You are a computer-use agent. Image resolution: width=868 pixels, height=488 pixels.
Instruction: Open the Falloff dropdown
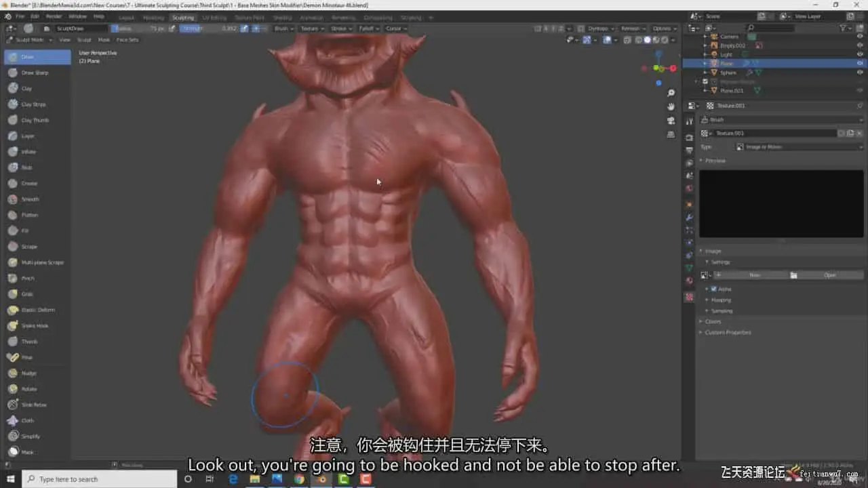point(369,28)
